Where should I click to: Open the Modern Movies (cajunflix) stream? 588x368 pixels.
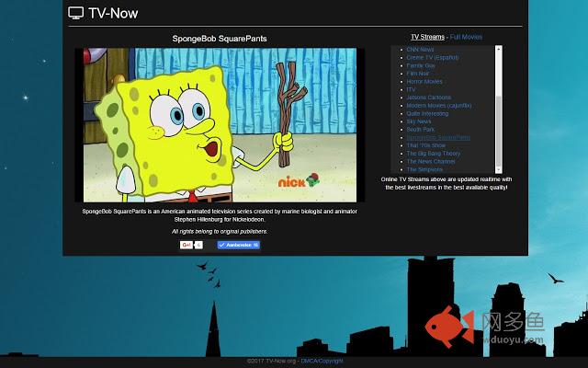click(439, 106)
